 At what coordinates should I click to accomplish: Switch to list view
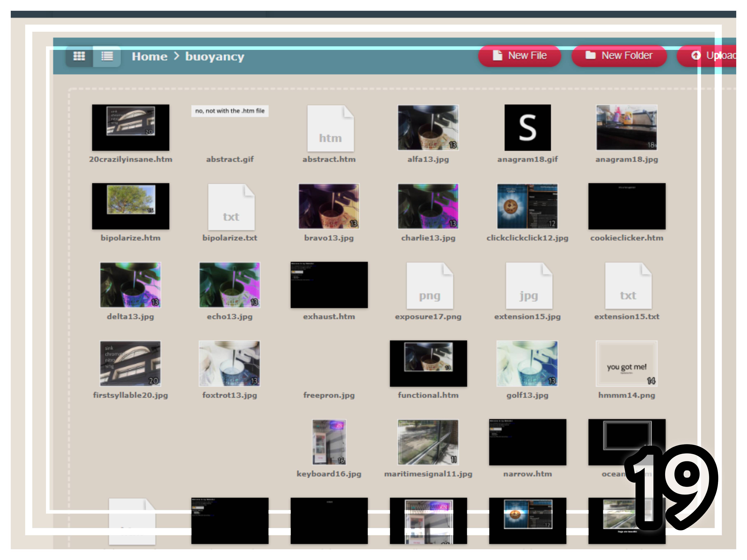107,56
